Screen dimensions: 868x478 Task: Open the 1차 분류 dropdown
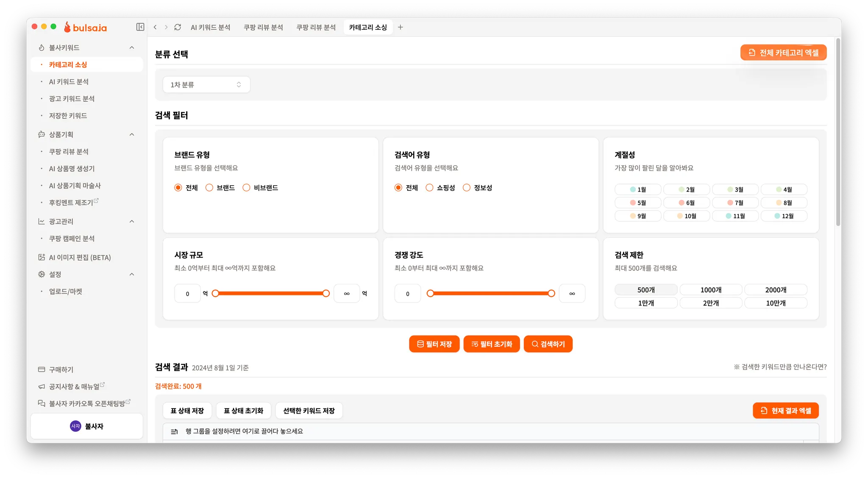206,85
